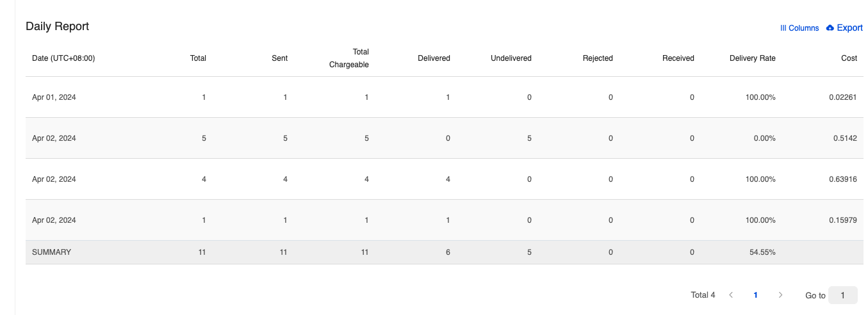
Task: Click the Rejected column header
Action: [x=597, y=58]
